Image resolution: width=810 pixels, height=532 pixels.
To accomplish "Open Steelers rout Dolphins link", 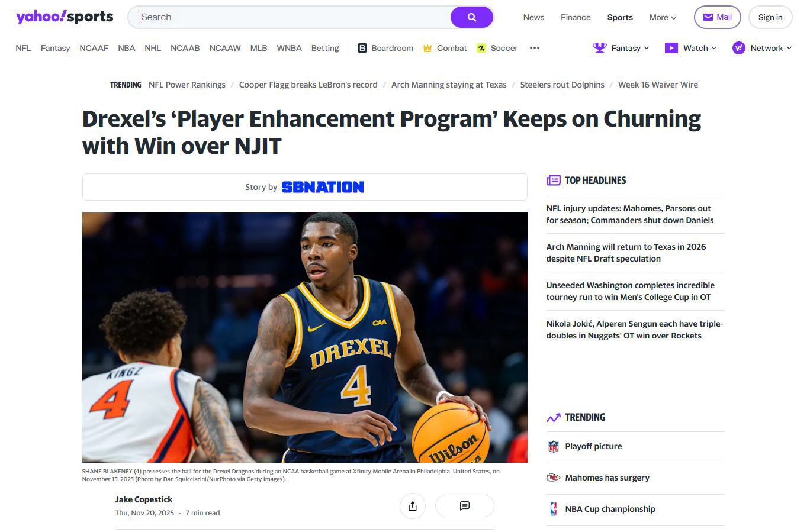I will coord(562,85).
